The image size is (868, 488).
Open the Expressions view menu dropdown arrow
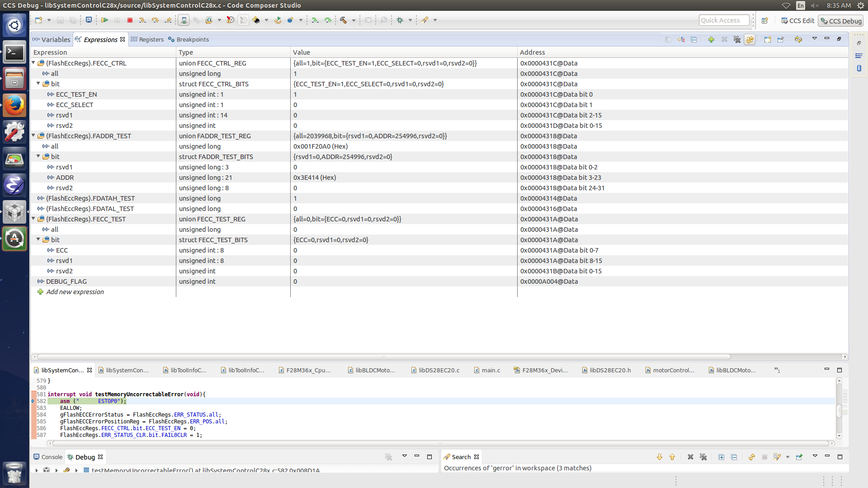pyautogui.click(x=814, y=39)
